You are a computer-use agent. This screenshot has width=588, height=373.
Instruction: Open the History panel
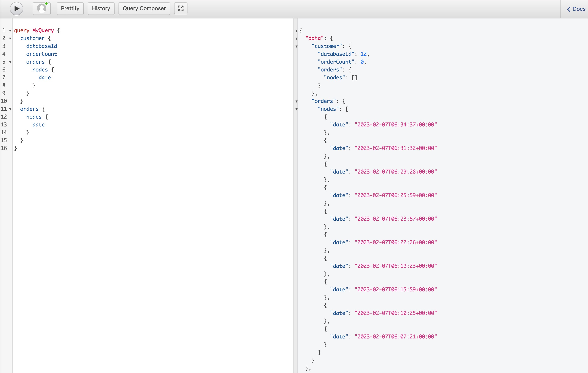101,8
